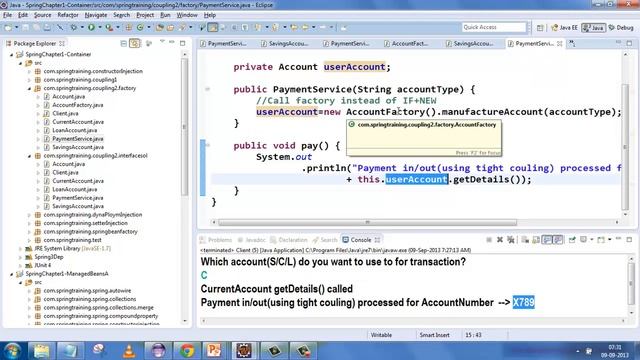This screenshot has height=360, width=640.
Task: Open the Window menu
Action: 187,15
